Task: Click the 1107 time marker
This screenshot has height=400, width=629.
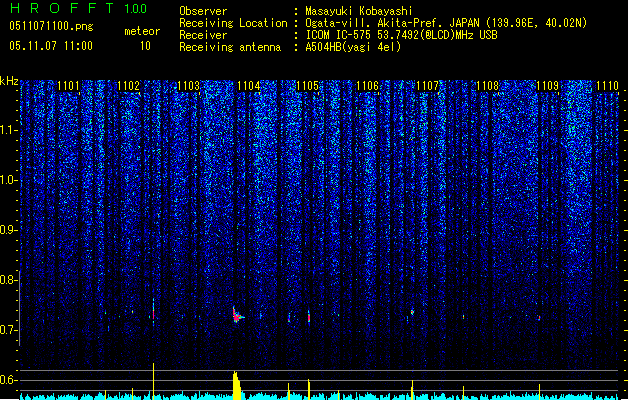Action: 428,86
